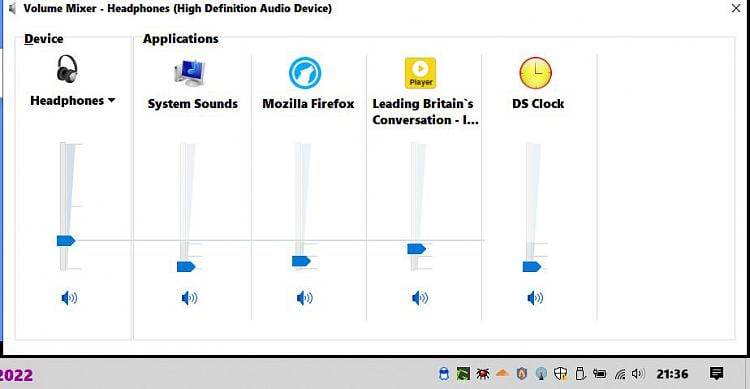This screenshot has height=389, width=750.
Task: Click the Mozilla Firefox label
Action: tap(308, 104)
